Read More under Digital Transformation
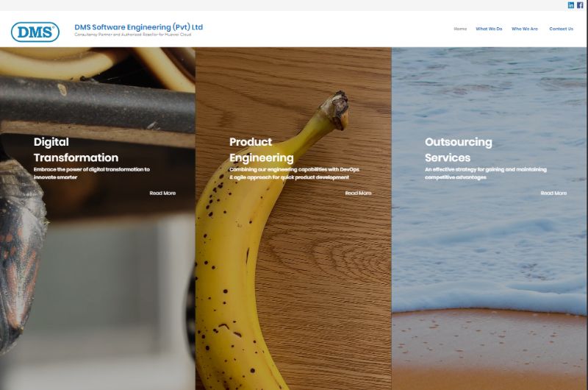The width and height of the screenshot is (588, 390). (x=162, y=193)
